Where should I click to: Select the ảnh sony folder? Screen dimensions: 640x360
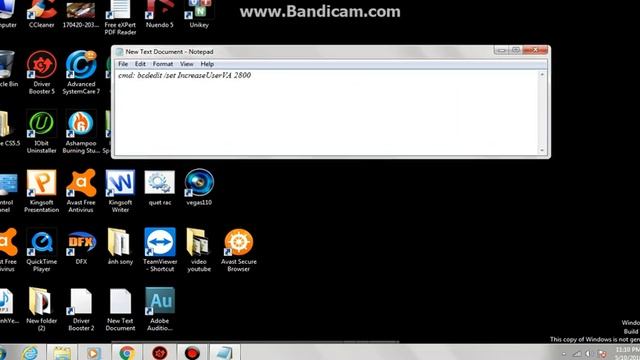(x=120, y=247)
